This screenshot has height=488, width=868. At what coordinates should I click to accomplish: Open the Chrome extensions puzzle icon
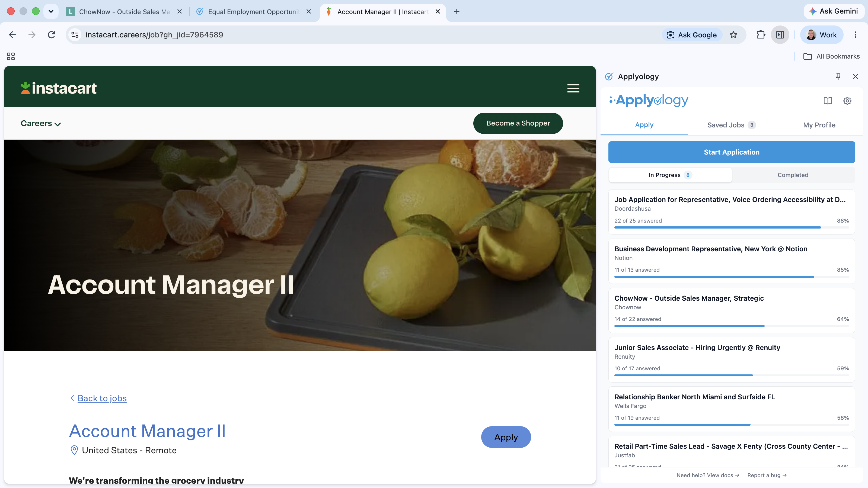pyautogui.click(x=761, y=35)
